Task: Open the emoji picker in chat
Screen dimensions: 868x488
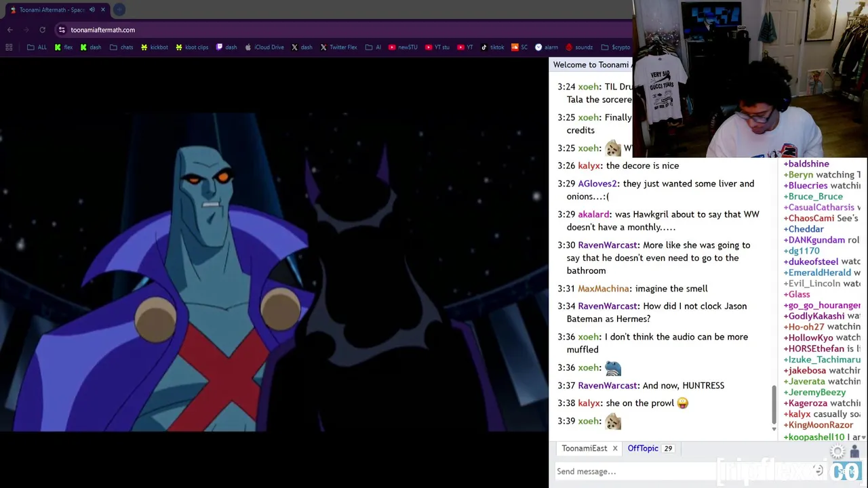Action: coord(818,471)
